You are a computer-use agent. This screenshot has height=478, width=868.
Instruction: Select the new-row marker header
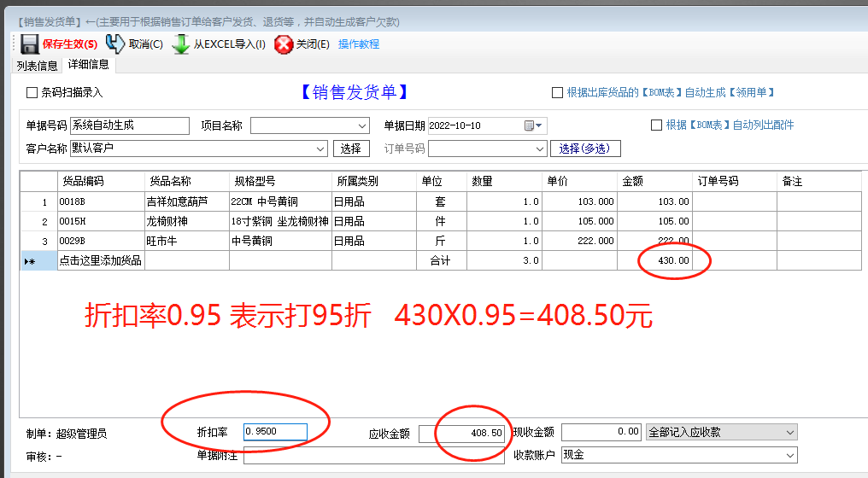click(x=38, y=260)
